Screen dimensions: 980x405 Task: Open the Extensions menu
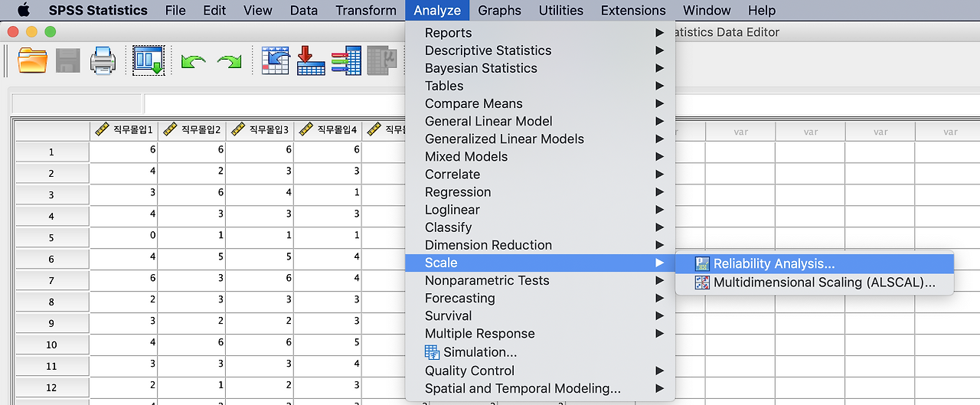633,10
